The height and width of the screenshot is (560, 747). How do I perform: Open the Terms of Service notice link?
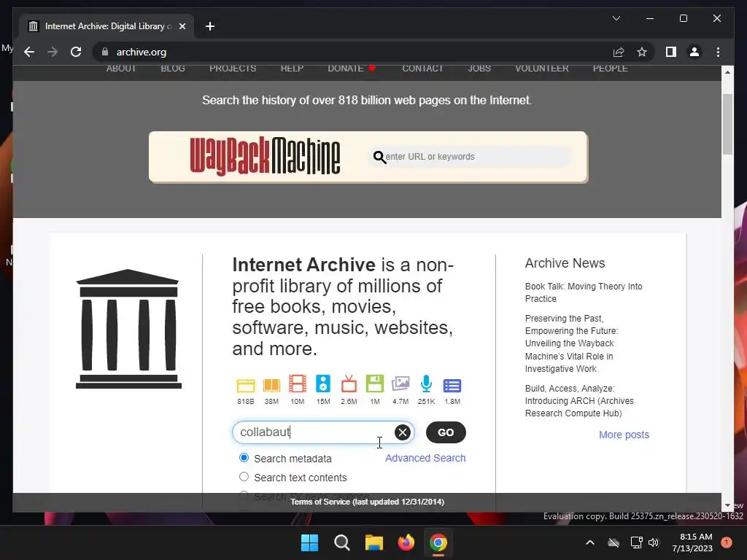pyautogui.click(x=368, y=502)
